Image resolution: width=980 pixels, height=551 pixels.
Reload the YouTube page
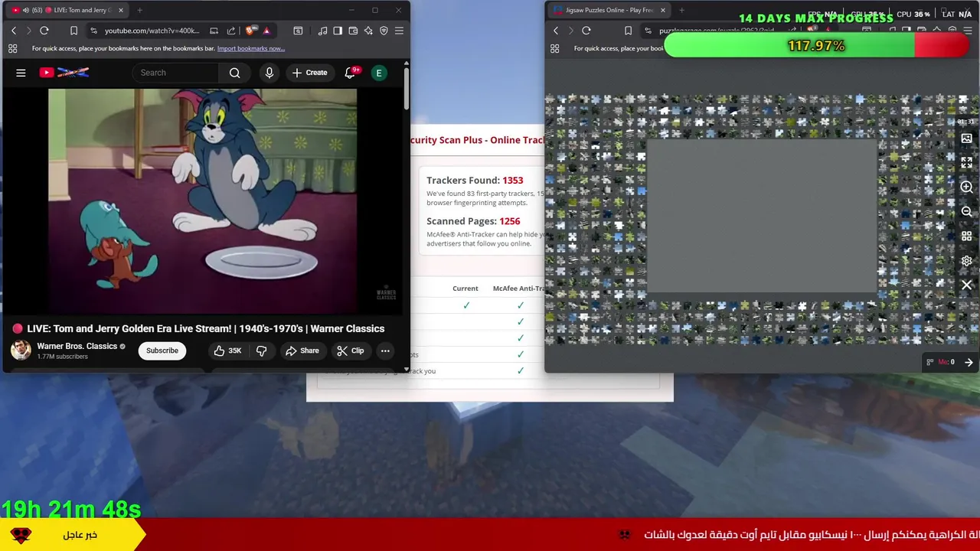[x=44, y=31]
